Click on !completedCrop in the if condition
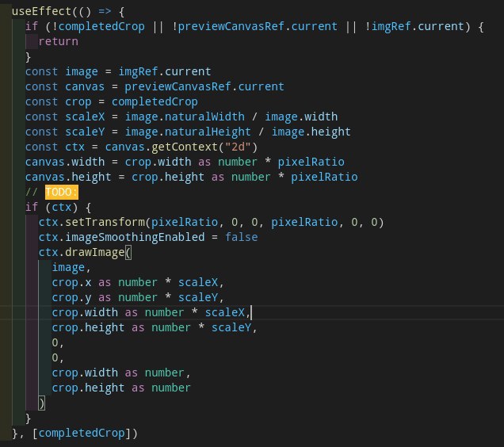This screenshot has height=447, width=504. pos(98,26)
